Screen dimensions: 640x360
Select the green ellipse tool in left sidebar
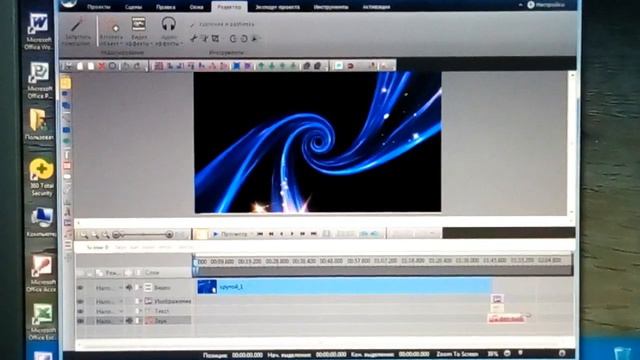coord(66,141)
